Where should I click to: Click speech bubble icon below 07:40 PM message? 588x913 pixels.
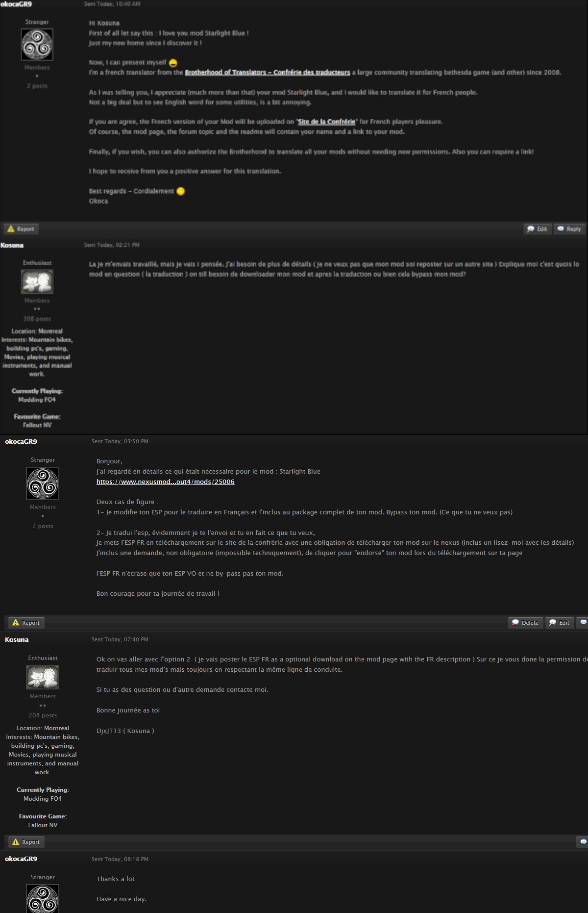[583, 842]
